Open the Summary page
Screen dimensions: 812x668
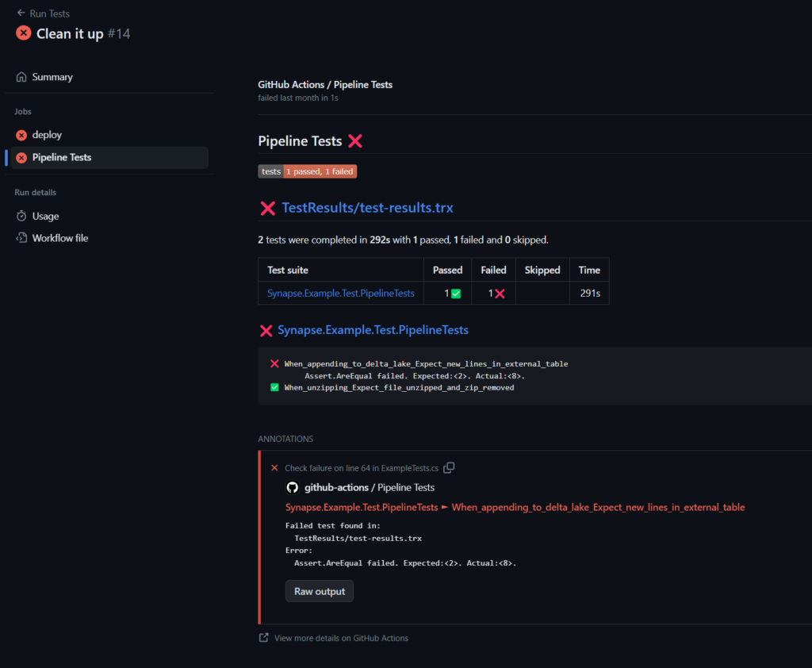52,77
